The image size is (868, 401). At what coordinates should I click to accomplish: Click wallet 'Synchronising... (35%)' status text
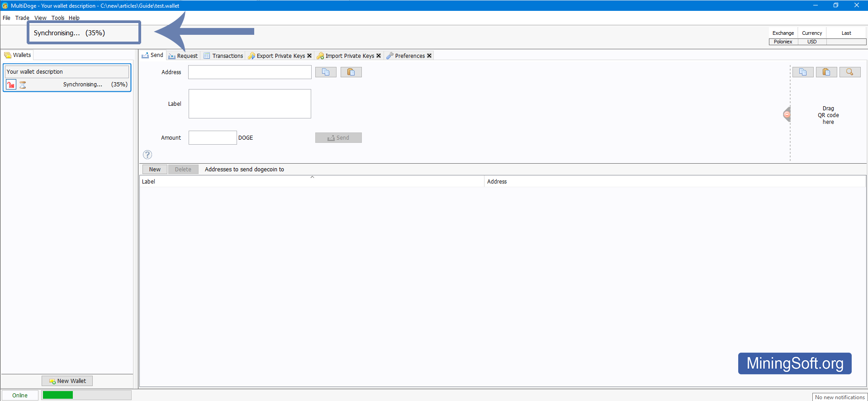click(x=95, y=85)
